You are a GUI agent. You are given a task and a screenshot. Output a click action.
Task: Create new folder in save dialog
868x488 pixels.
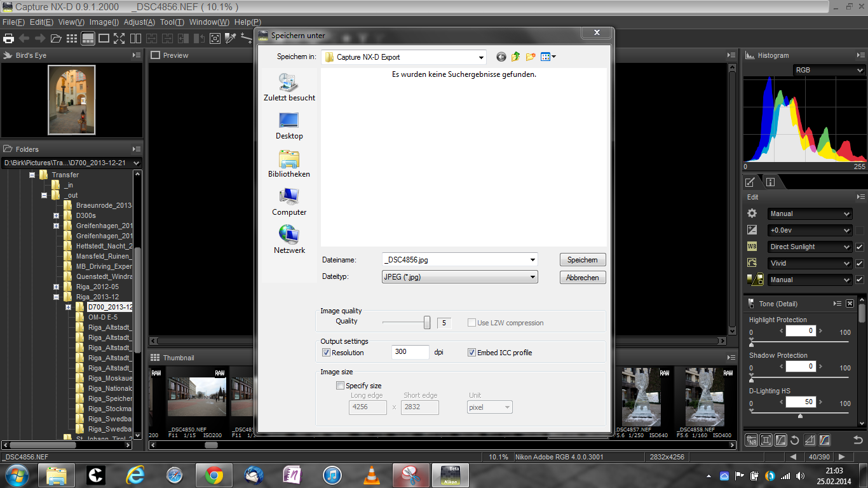tap(531, 57)
